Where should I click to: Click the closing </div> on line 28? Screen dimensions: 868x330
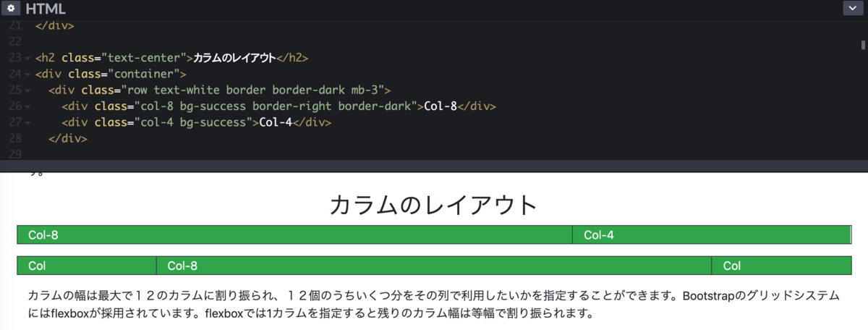(67, 138)
